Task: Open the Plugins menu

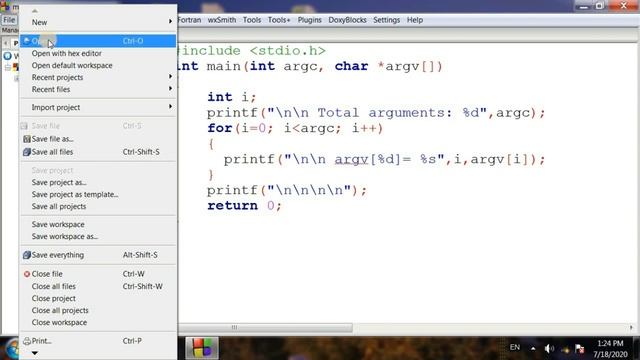Action: (x=309, y=20)
